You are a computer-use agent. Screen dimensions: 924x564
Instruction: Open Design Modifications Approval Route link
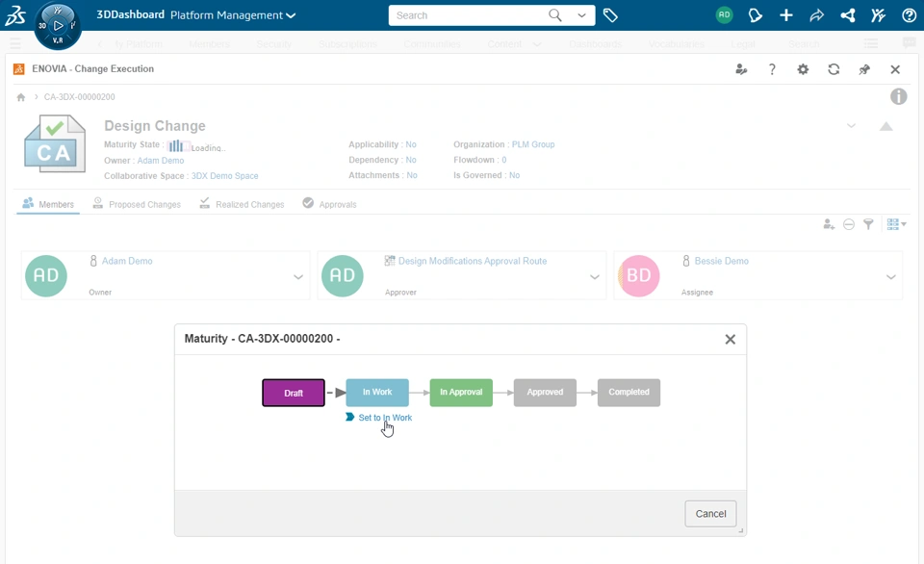(472, 261)
